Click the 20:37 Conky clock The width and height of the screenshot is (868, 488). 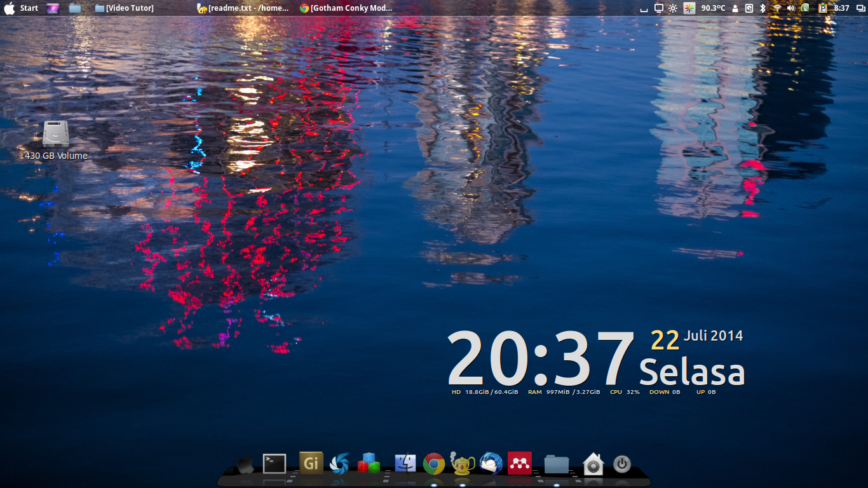coord(542,358)
